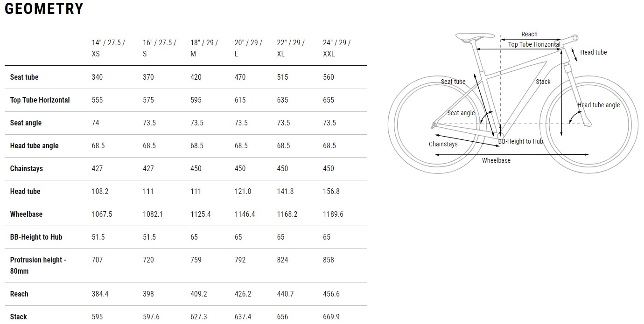644x324 pixels.
Task: Click the 1067.5 wheelbase value
Action: tap(102, 214)
